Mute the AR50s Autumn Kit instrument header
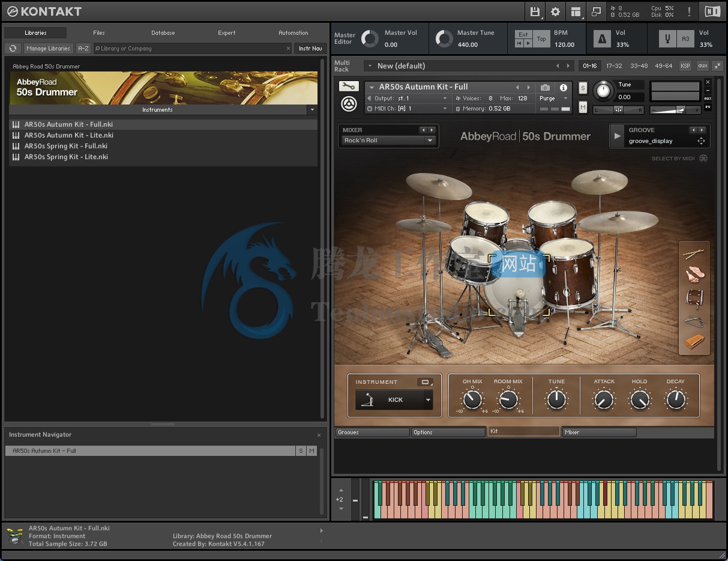Viewport: 728px width, 561px height. (582, 107)
